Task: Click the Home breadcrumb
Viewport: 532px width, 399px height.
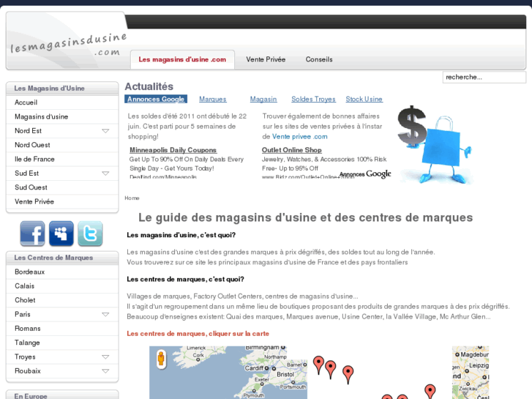Action: (x=132, y=198)
